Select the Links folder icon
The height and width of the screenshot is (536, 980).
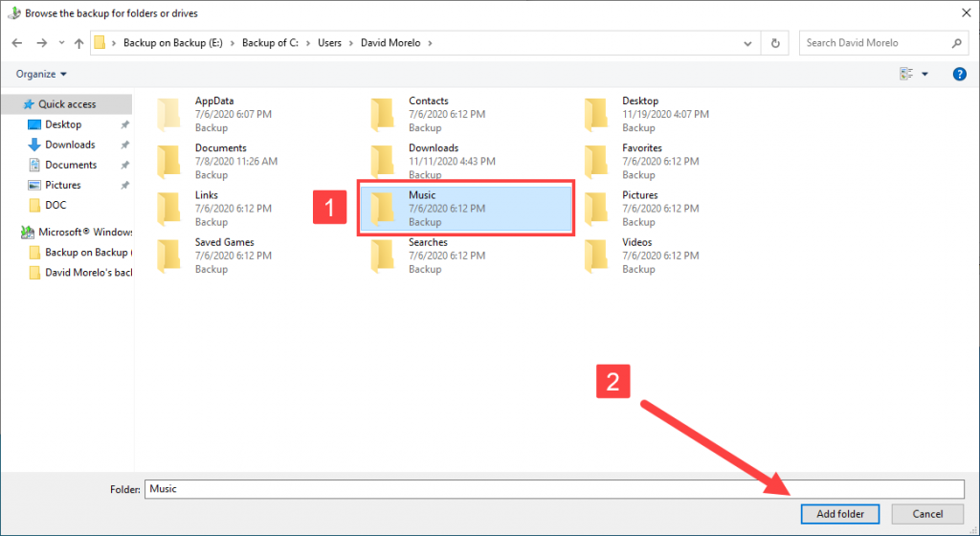168,209
